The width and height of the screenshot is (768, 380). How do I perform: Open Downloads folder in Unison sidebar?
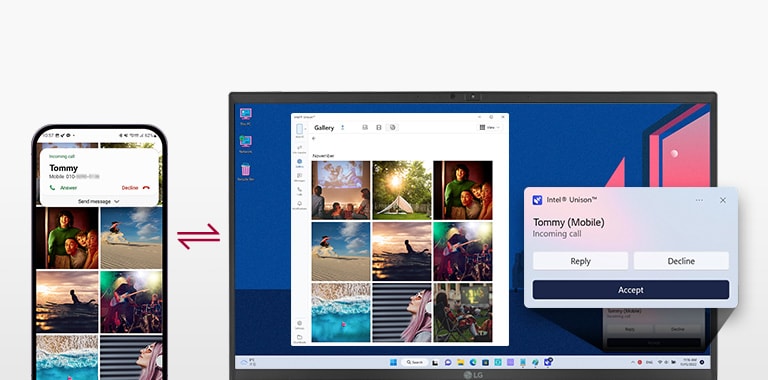tap(299, 338)
